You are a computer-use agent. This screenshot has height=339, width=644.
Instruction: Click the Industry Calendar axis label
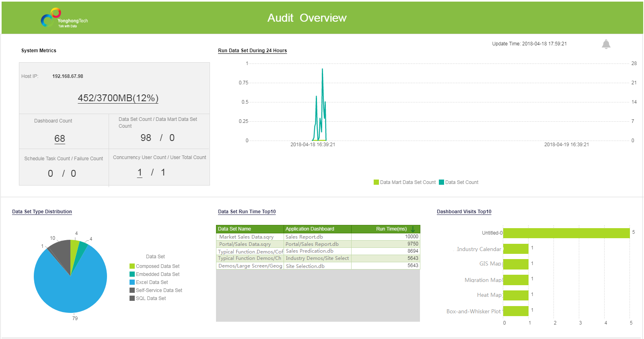point(479,249)
